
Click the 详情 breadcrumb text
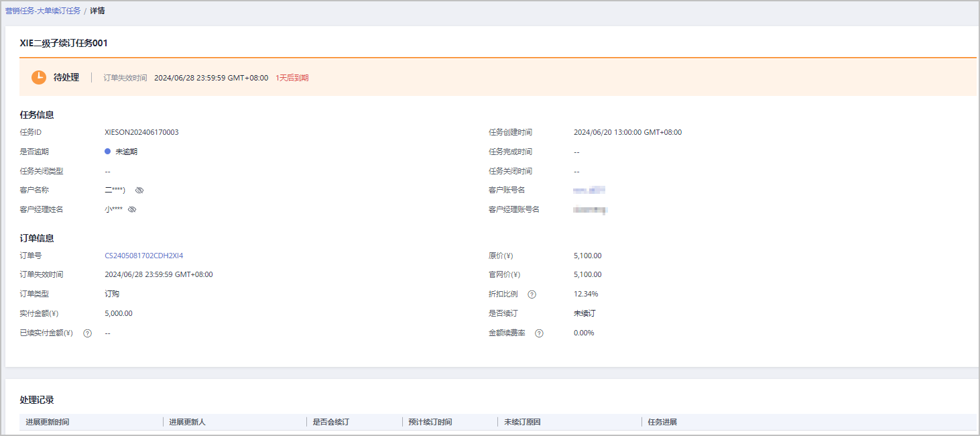coord(97,11)
